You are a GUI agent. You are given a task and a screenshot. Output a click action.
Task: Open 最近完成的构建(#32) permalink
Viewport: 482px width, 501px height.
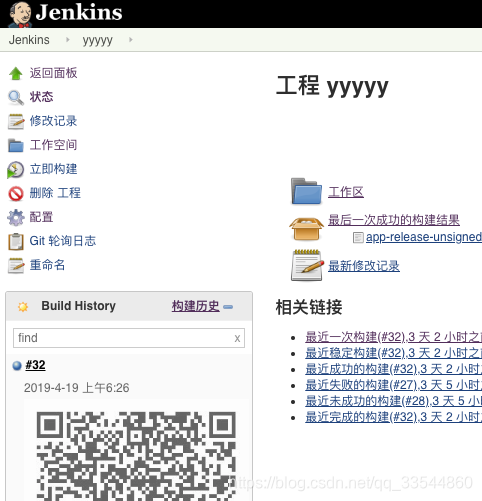coord(394,417)
